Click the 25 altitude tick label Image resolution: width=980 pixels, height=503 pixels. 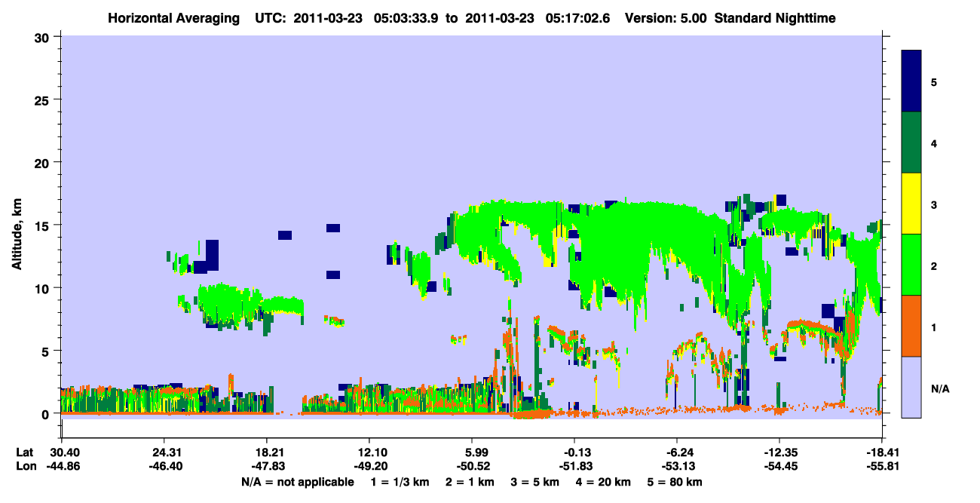pos(44,100)
